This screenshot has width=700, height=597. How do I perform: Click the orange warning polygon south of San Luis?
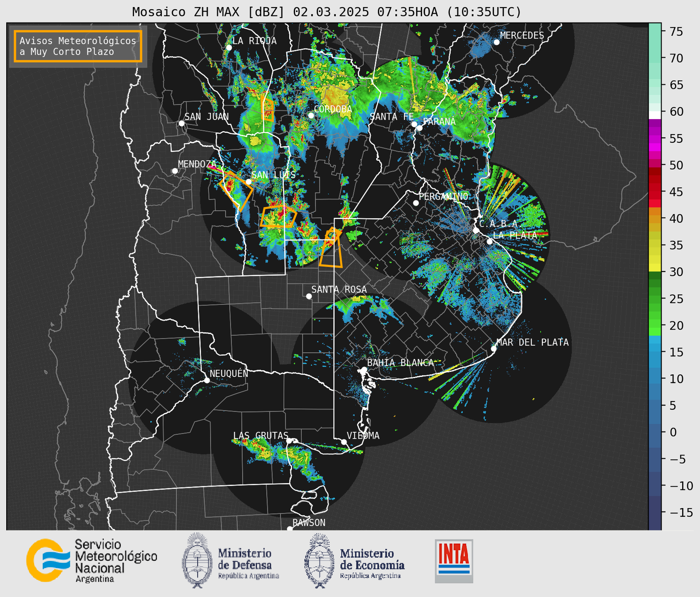278,217
